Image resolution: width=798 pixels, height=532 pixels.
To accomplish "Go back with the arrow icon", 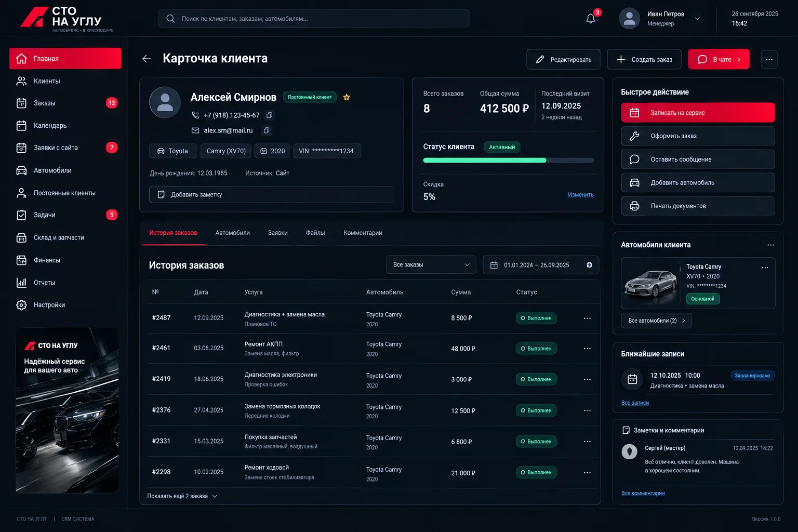I will [147, 59].
